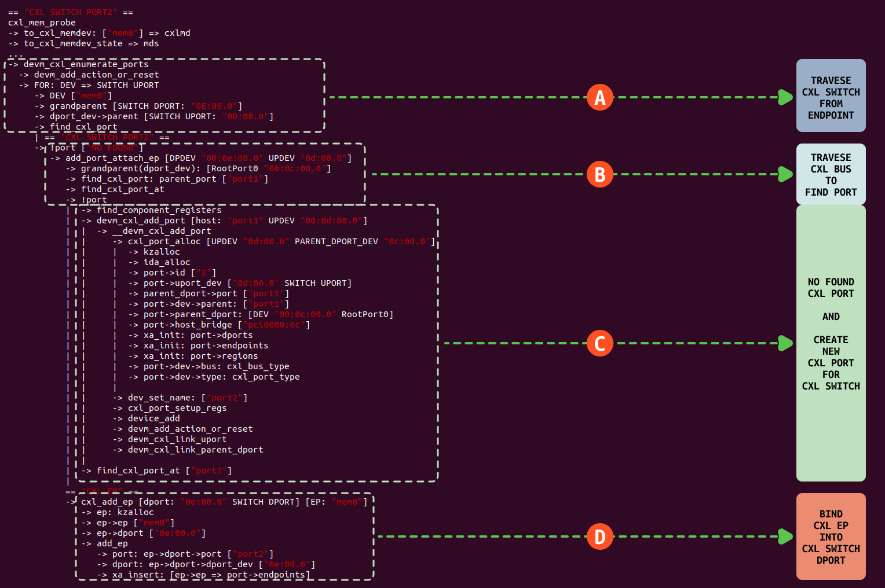Select the cxl_mem_probe function name

click(42, 23)
